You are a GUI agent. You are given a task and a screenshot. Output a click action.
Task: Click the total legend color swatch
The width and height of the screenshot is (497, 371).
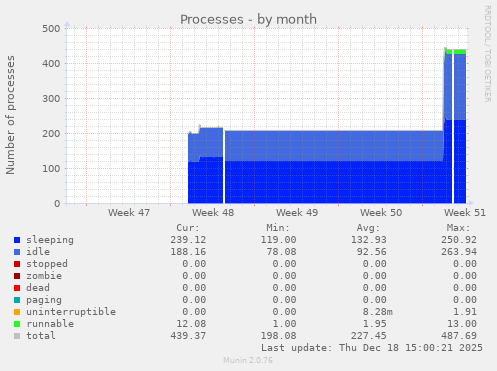click(x=17, y=336)
